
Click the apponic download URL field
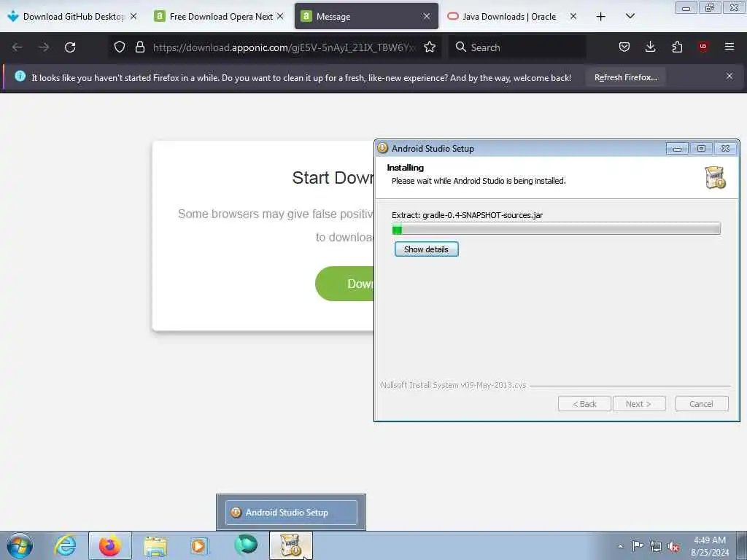[x=284, y=47]
